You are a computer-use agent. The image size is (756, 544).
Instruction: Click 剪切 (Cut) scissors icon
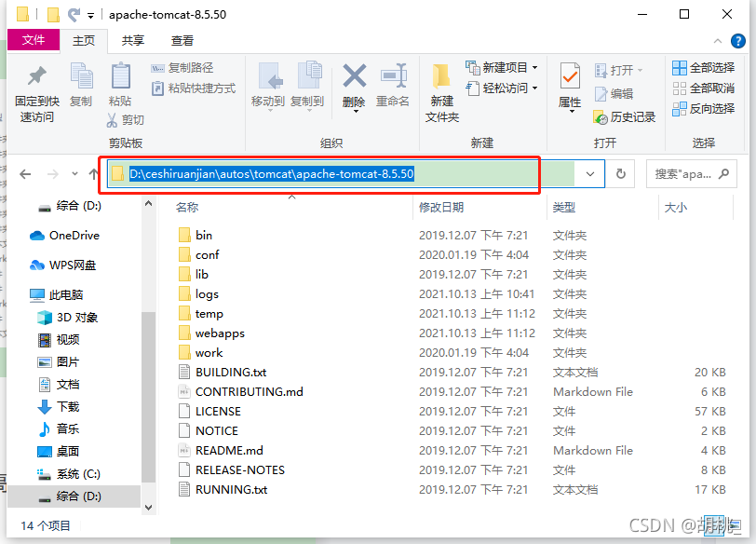point(112,119)
